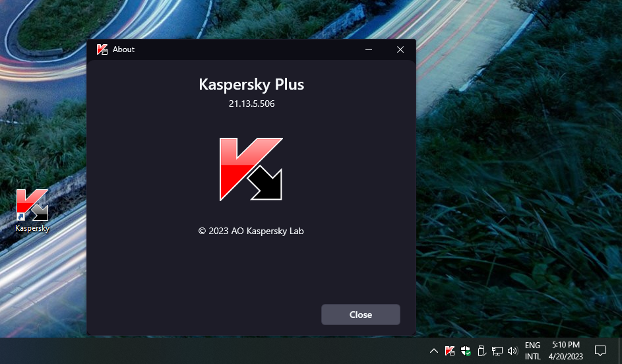Click the © 2023 AO Kaspersky Lab text
The image size is (622, 364).
[x=251, y=231]
